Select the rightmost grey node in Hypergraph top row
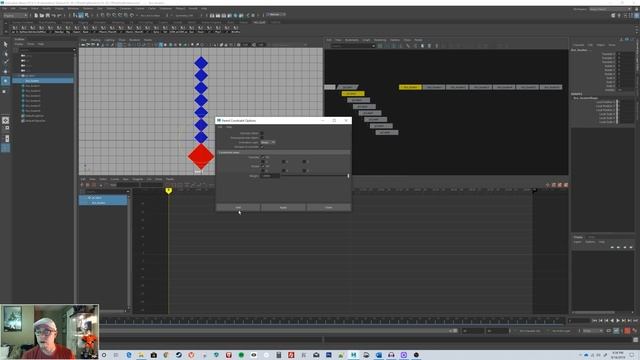640x360 pixels. coord(551,87)
